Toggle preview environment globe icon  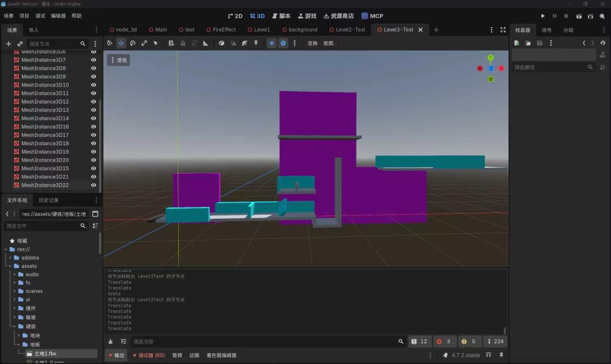(x=283, y=43)
